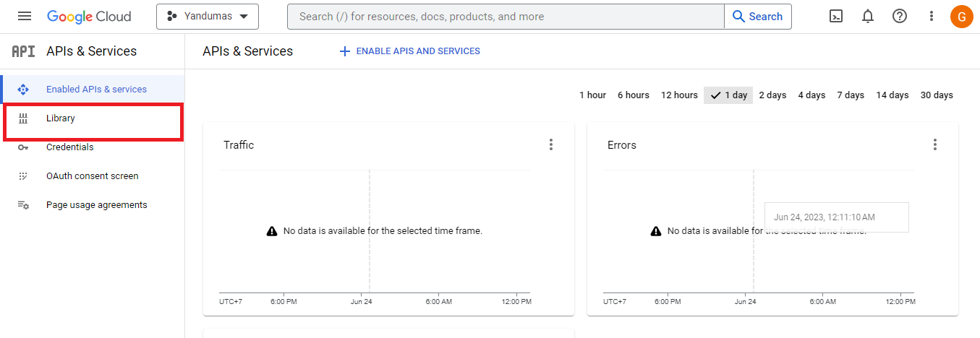Open the notifications bell
The width and height of the screenshot is (980, 338).
868,16
